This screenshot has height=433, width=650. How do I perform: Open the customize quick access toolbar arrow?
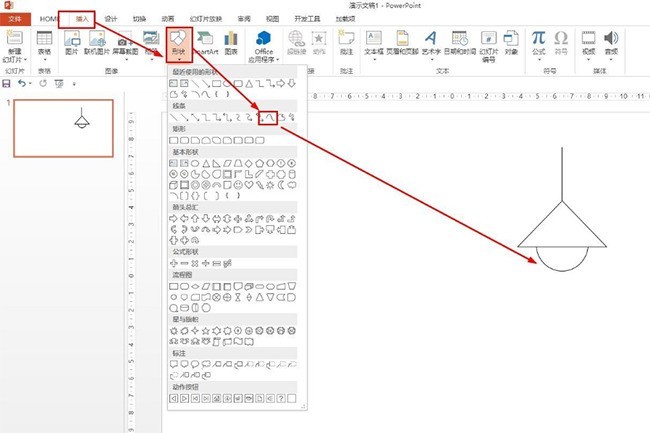click(74, 84)
